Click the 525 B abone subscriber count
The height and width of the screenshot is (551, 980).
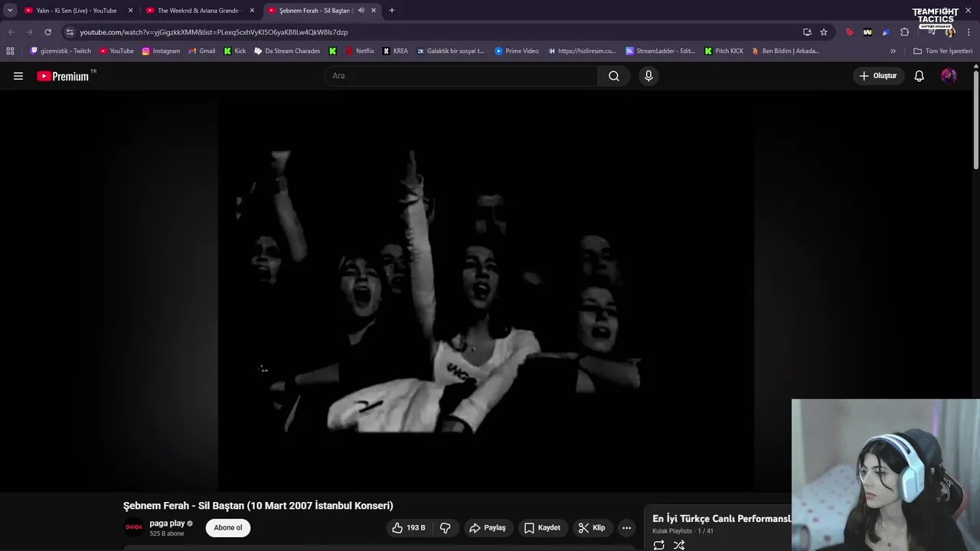(167, 533)
